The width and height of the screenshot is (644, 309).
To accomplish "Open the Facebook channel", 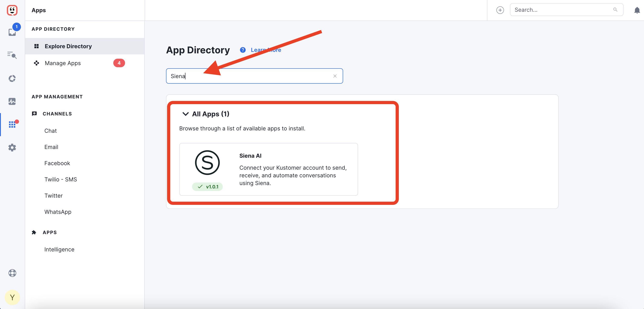I will pos(57,163).
